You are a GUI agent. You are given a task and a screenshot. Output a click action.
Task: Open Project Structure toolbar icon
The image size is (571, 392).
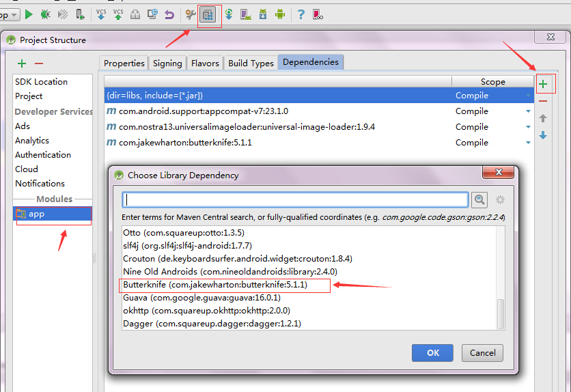[208, 15]
